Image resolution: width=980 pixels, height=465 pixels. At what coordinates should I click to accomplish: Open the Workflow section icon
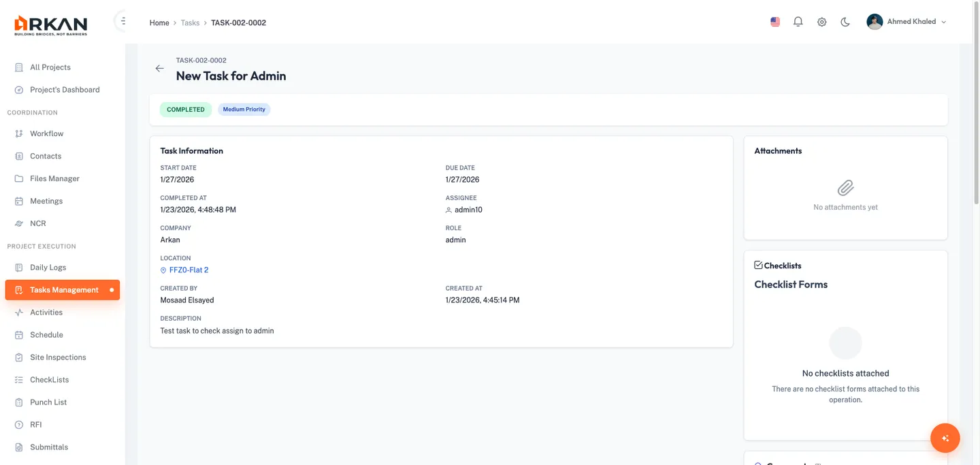pos(19,133)
